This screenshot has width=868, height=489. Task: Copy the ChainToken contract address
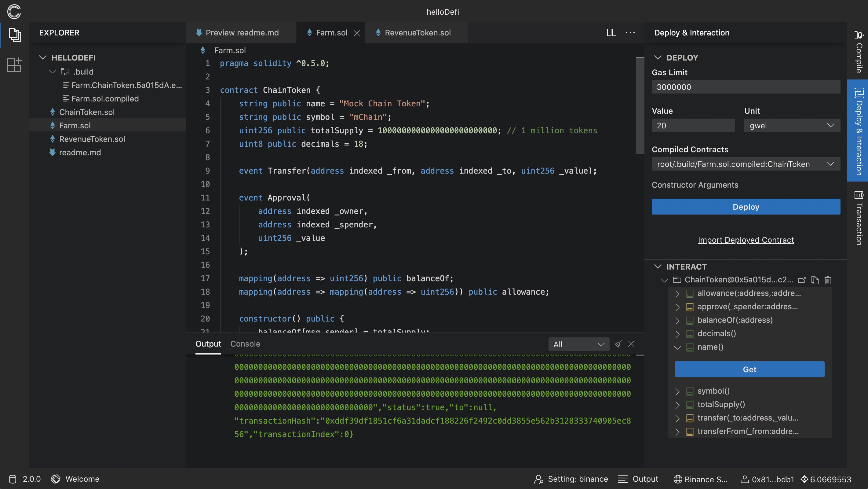click(815, 280)
